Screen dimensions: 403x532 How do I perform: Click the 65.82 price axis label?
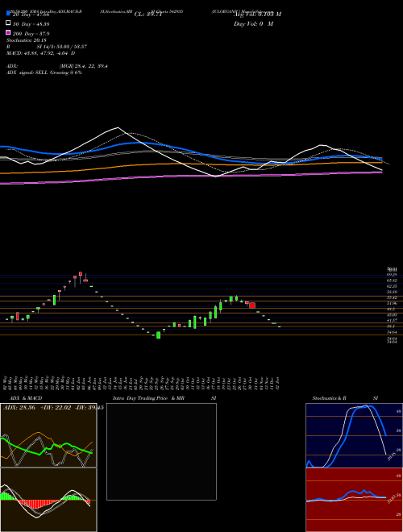pos(393,281)
